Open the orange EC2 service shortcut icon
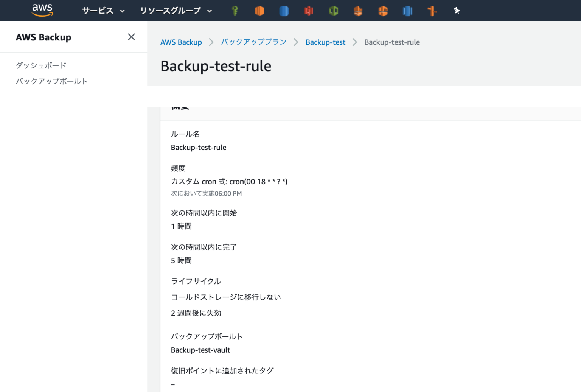Image resolution: width=581 pixels, height=392 pixels. (x=259, y=10)
